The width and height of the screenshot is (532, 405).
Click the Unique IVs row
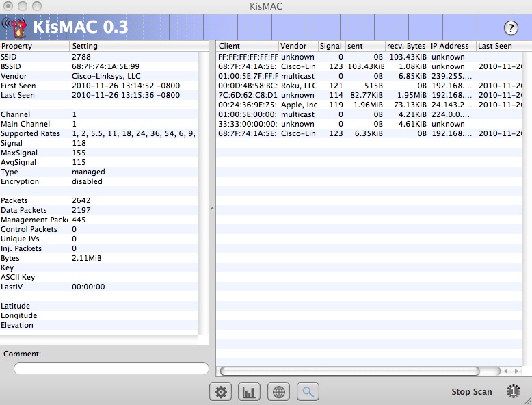point(99,239)
